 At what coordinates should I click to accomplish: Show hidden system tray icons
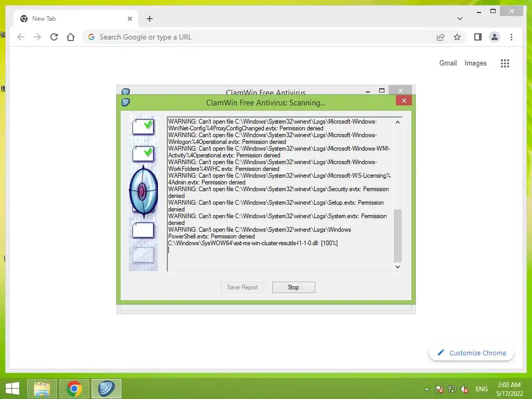[427, 389]
